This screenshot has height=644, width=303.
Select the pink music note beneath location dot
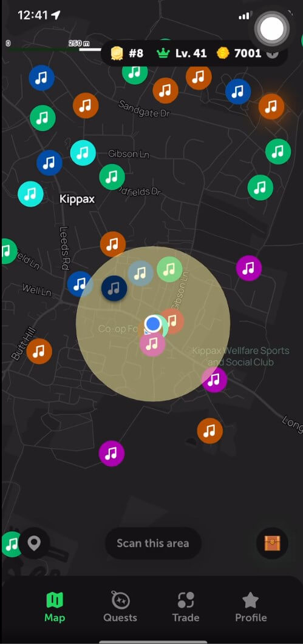click(152, 343)
